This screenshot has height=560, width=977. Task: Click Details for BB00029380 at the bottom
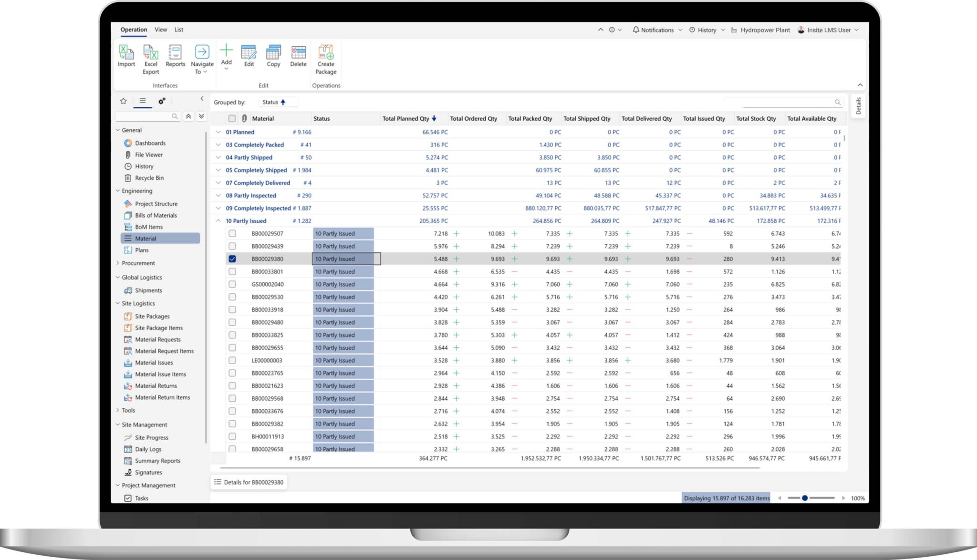pyautogui.click(x=249, y=482)
